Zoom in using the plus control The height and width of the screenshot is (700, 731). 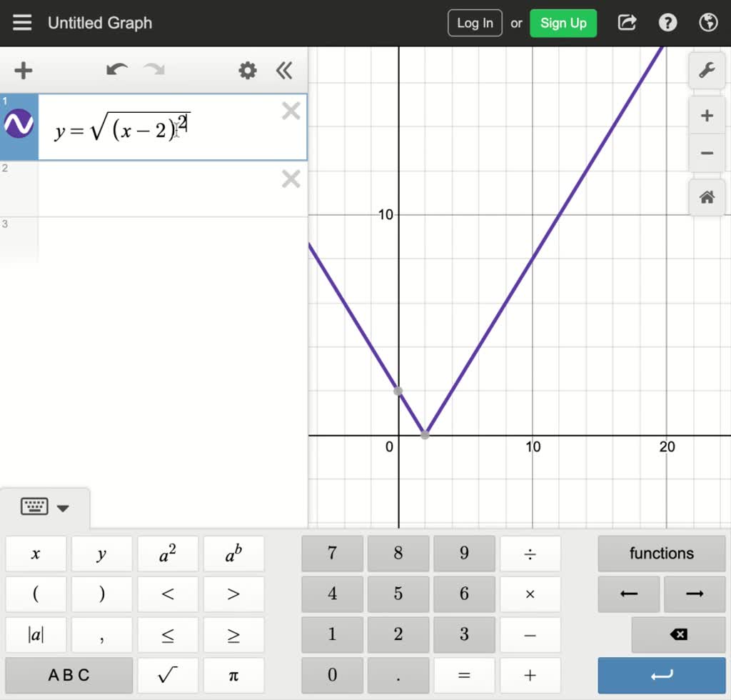coord(706,115)
